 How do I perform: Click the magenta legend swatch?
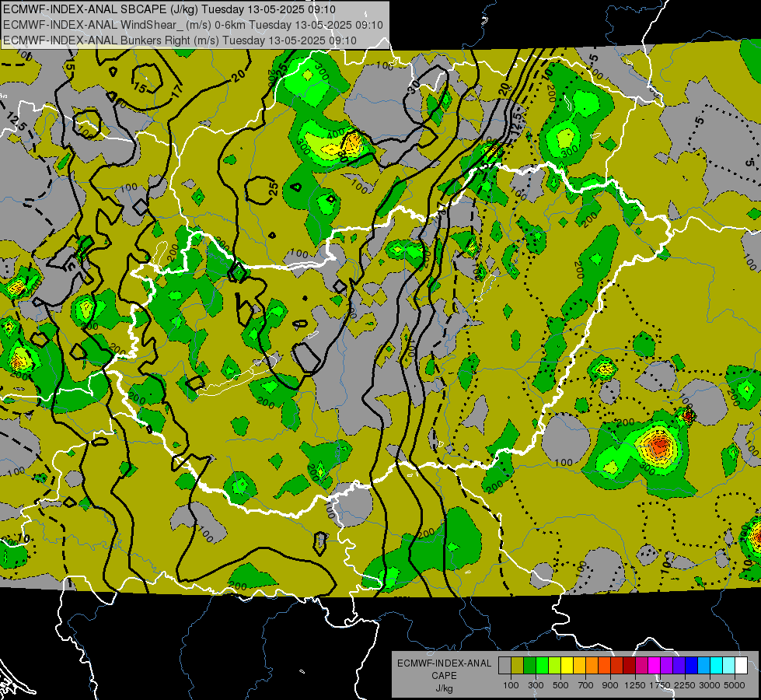click(x=655, y=666)
